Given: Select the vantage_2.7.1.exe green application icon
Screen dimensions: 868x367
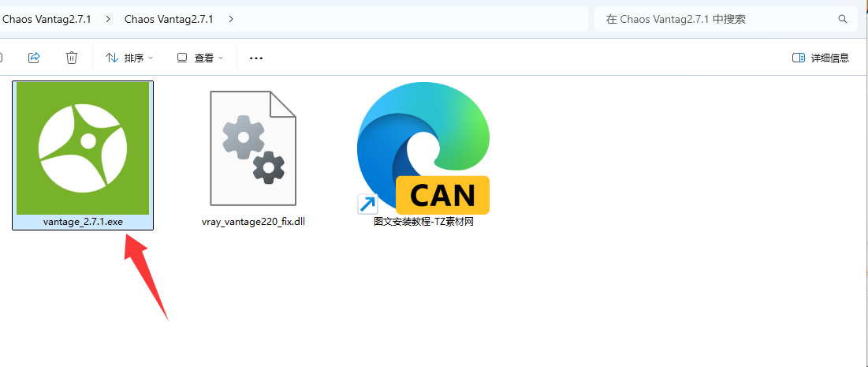Looking at the screenshot, I should (83, 148).
